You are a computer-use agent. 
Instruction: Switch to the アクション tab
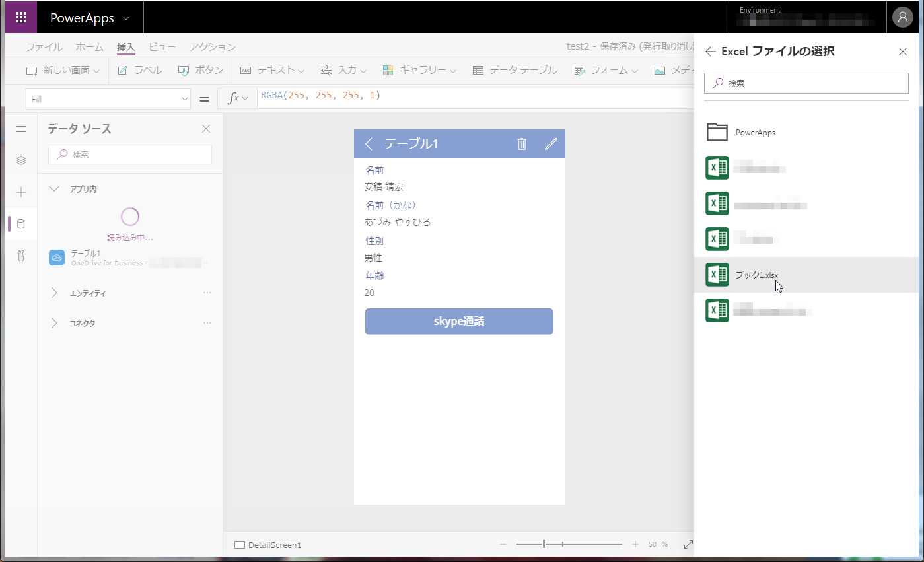[213, 47]
